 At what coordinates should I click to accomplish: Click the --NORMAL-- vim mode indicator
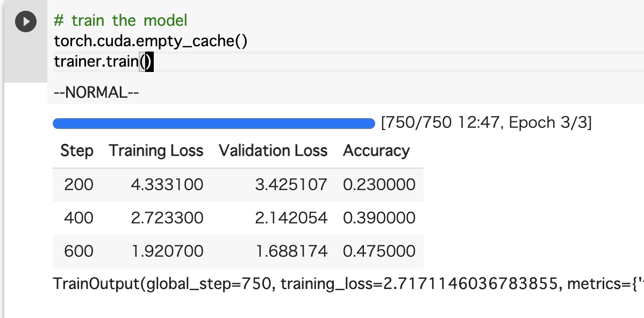point(97,92)
